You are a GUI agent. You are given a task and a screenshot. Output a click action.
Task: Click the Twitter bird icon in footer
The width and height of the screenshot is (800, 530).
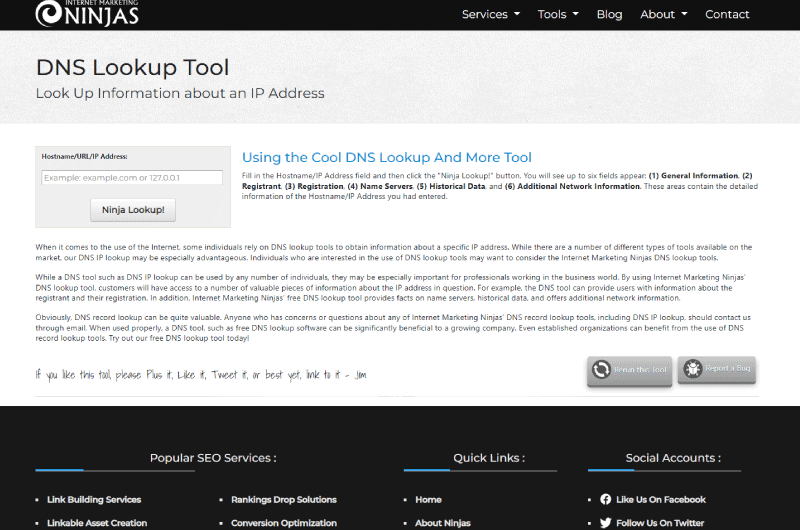606,523
